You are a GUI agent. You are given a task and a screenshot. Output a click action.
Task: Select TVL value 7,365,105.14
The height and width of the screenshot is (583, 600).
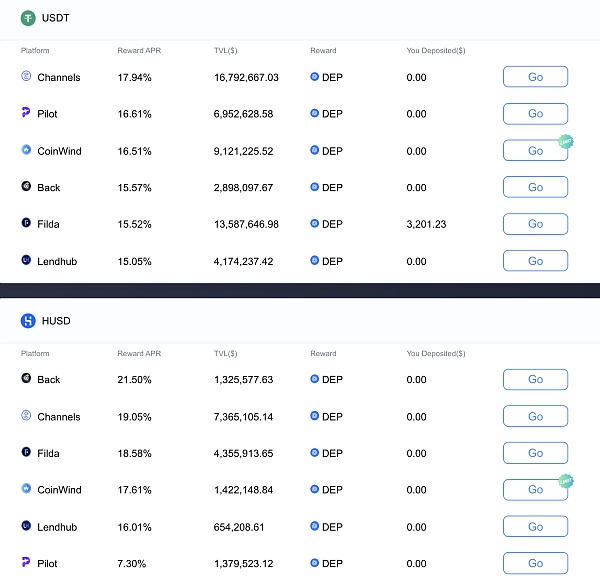[243, 417]
